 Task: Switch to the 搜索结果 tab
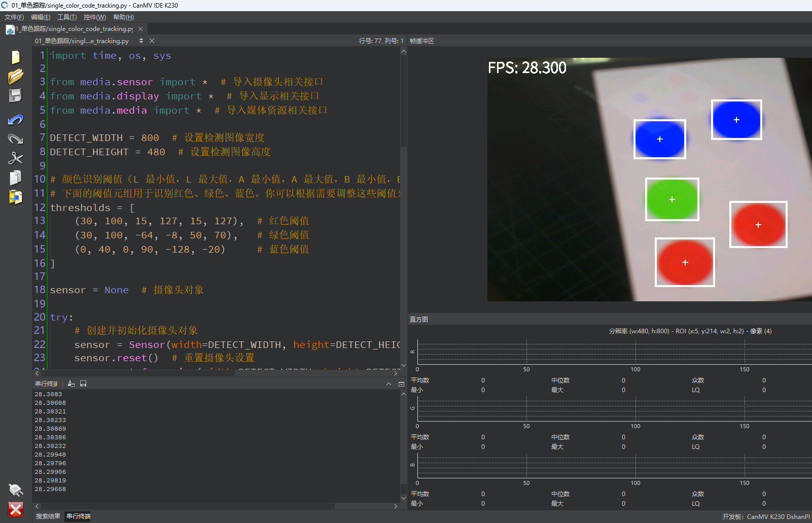click(x=48, y=516)
